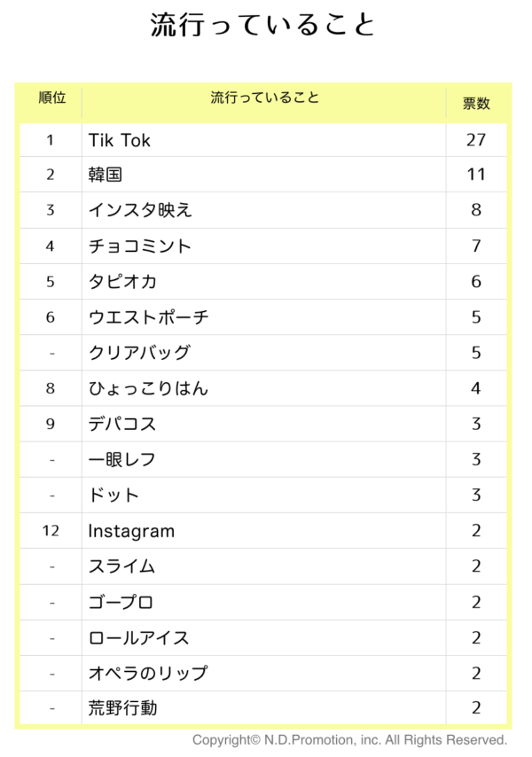Viewport: 532px width, 757px height.
Task: Select the ロールアイス row text
Action: 139,637
